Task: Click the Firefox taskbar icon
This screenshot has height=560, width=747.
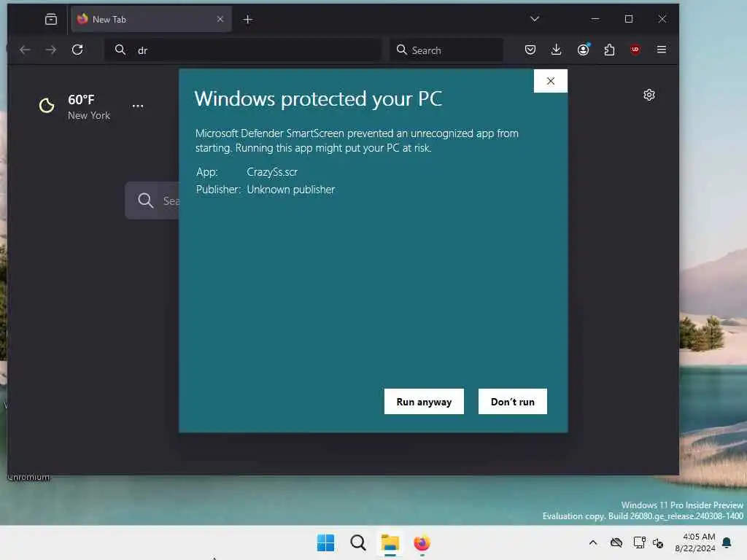Action: coord(422,542)
